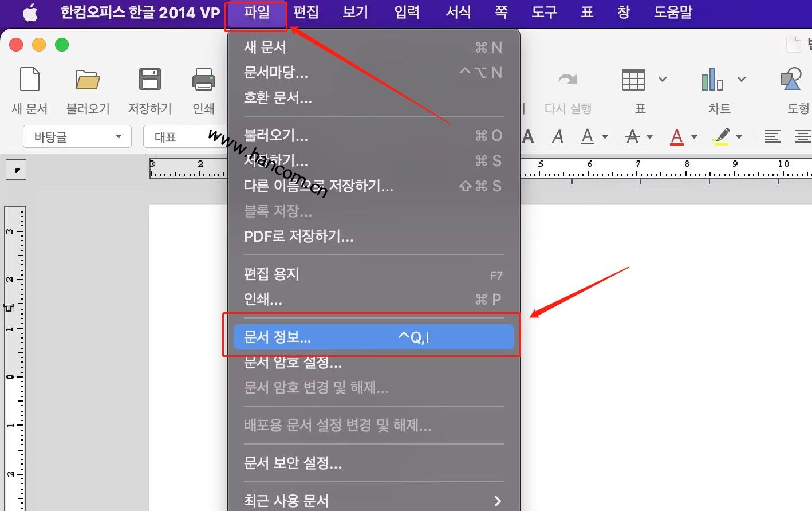Open the Apple menu logo

(30, 13)
